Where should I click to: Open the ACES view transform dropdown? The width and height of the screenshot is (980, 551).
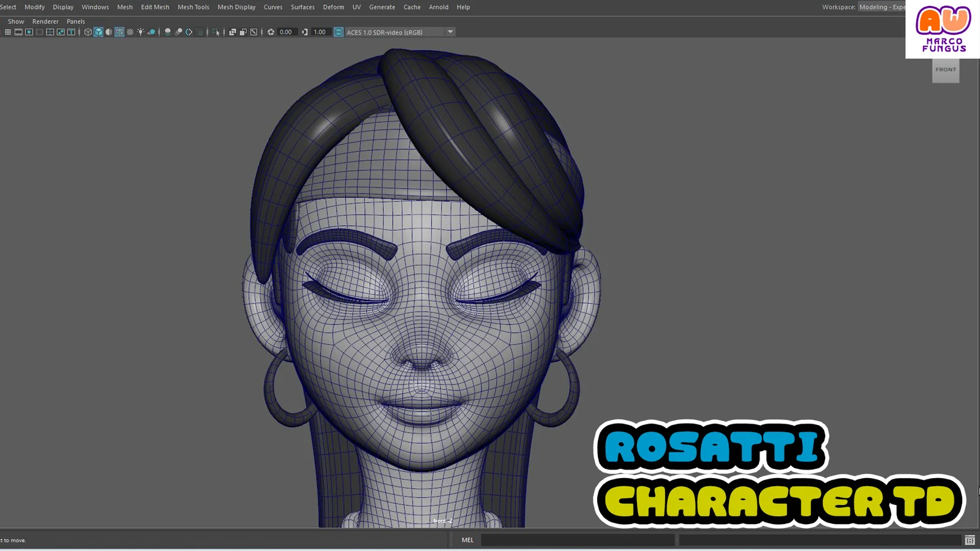[x=450, y=32]
